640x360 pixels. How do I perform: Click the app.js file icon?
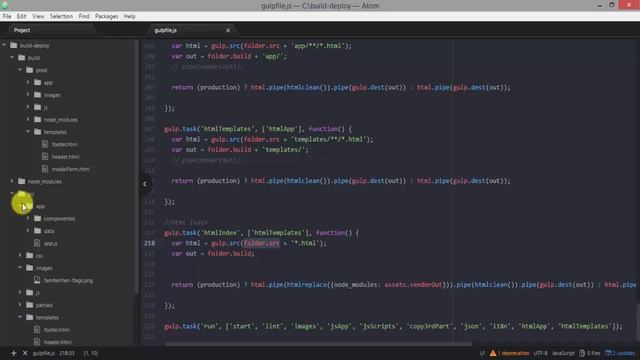(37, 243)
